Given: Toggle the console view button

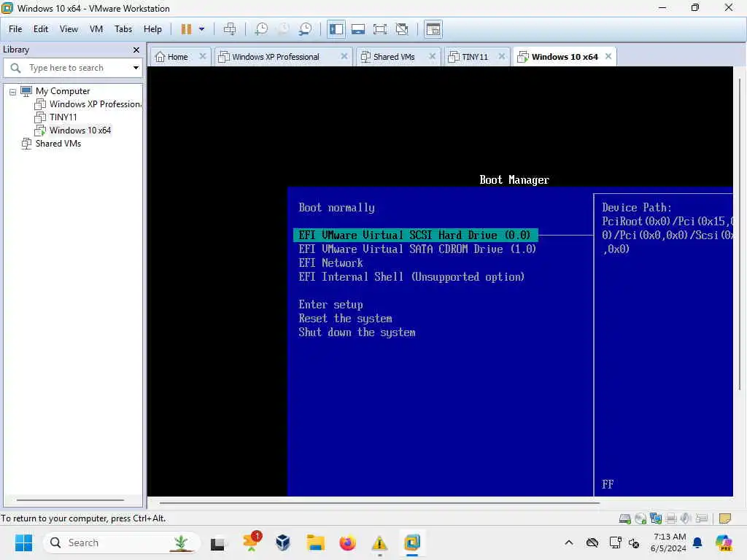Looking at the screenshot, I should click(x=433, y=29).
